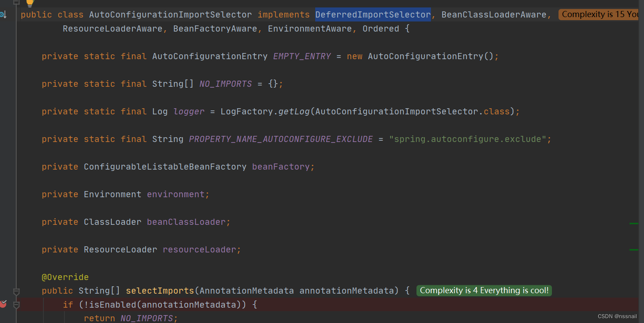The width and height of the screenshot is (644, 323).
Task: Click green stripe mark beside resourceLoader line
Action: (634, 250)
